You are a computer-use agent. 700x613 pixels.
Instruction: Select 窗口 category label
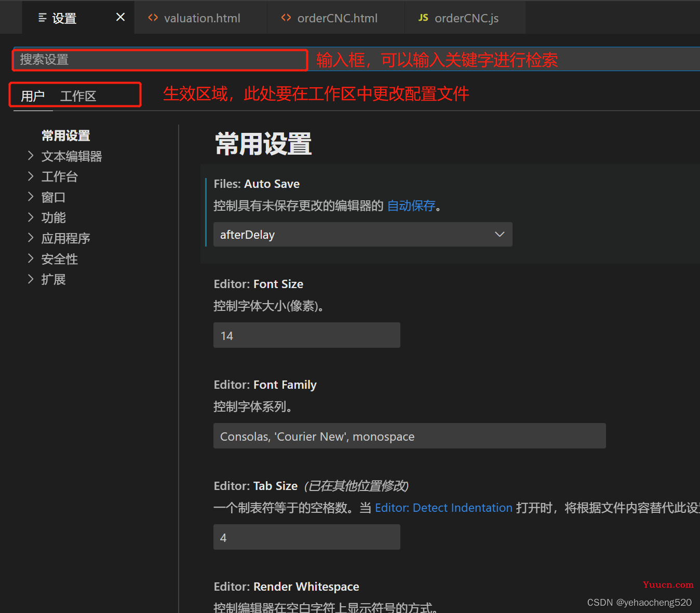tap(53, 197)
